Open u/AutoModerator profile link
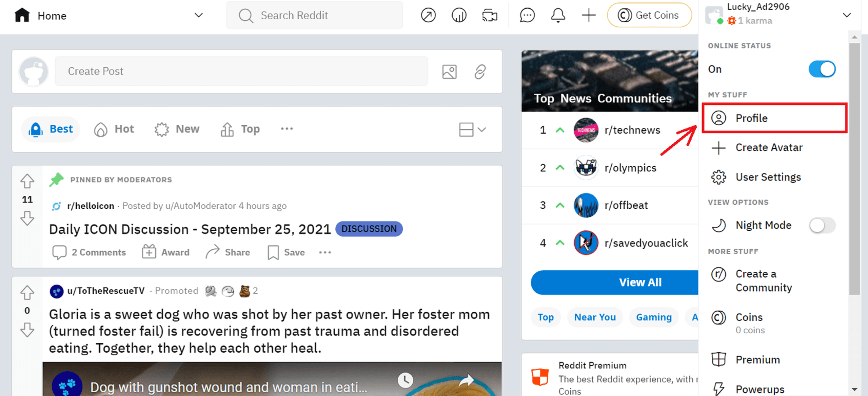 click(200, 206)
